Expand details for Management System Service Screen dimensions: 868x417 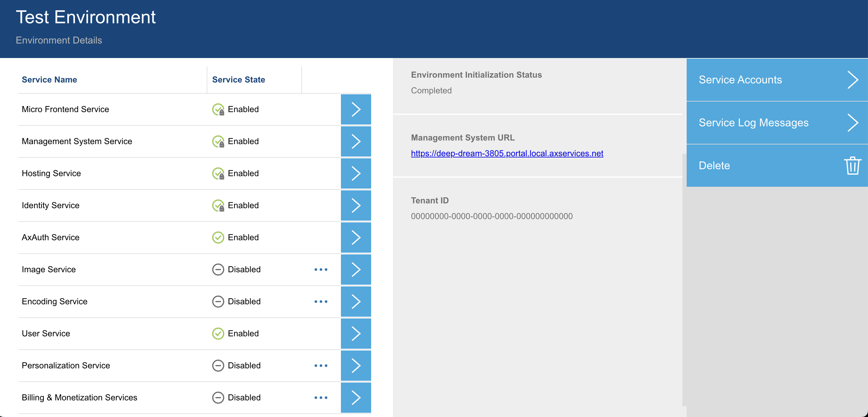356,141
